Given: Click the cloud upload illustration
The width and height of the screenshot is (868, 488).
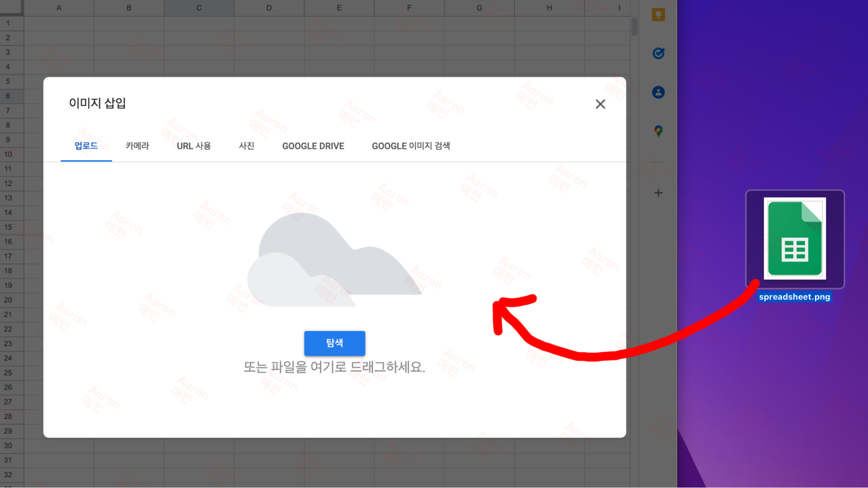Looking at the screenshot, I should (334, 260).
